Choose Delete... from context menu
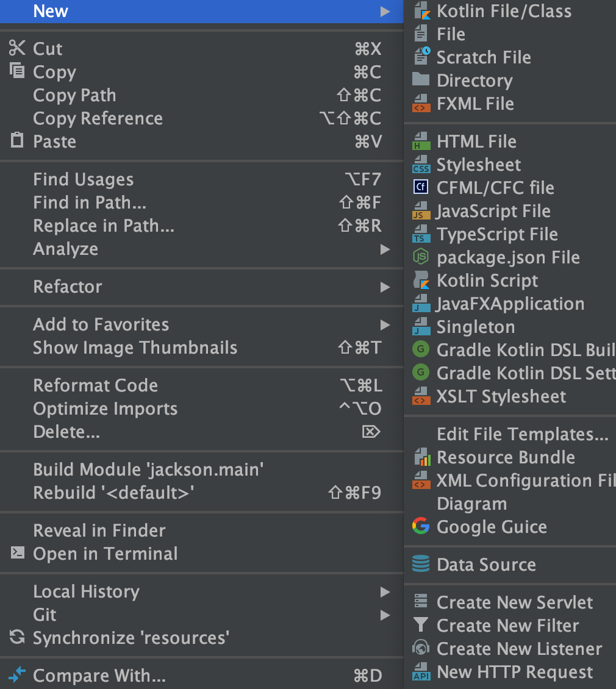 [201, 432]
